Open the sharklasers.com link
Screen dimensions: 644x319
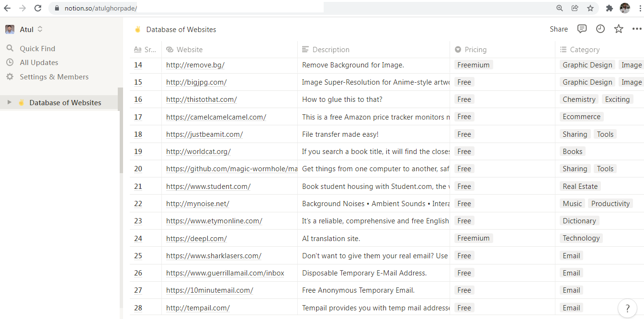pyautogui.click(x=214, y=256)
